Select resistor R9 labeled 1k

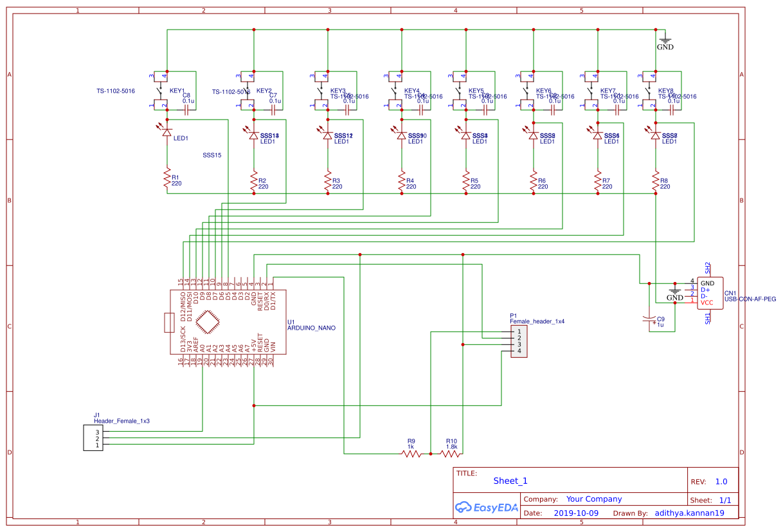click(x=410, y=454)
